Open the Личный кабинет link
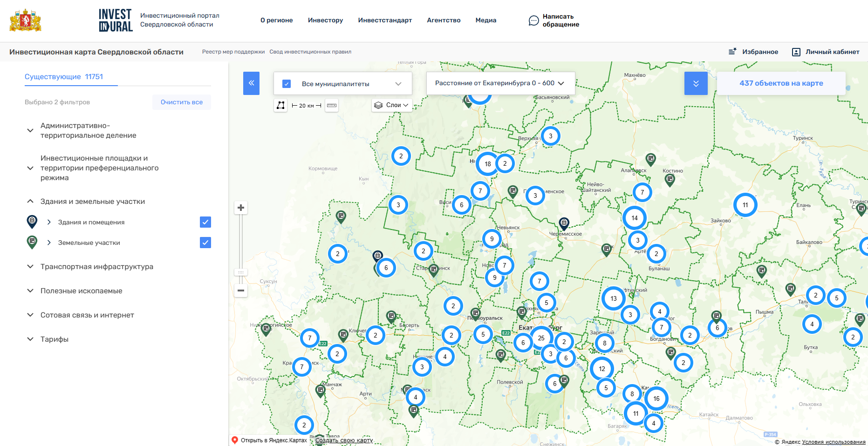The width and height of the screenshot is (868, 446). point(833,52)
